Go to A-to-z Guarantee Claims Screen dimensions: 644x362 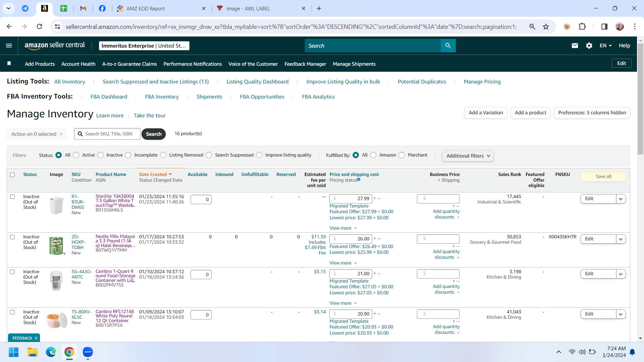click(x=129, y=64)
